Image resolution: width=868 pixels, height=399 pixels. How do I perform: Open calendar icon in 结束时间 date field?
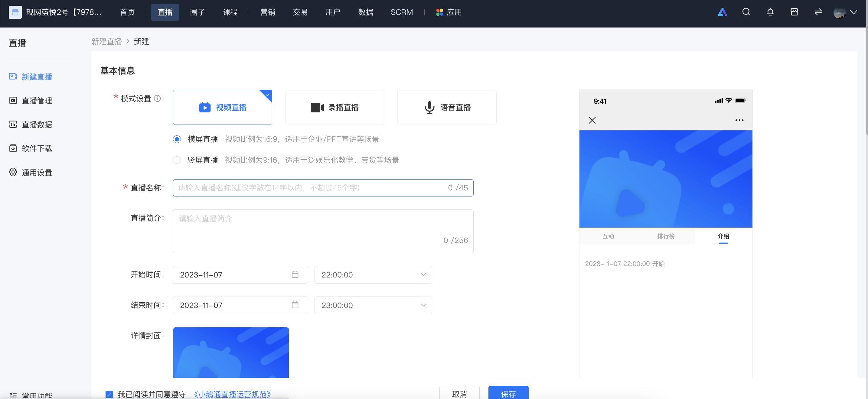(x=295, y=305)
